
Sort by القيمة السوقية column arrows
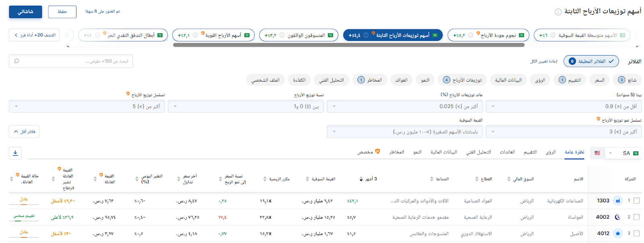pyautogui.click(x=308, y=179)
